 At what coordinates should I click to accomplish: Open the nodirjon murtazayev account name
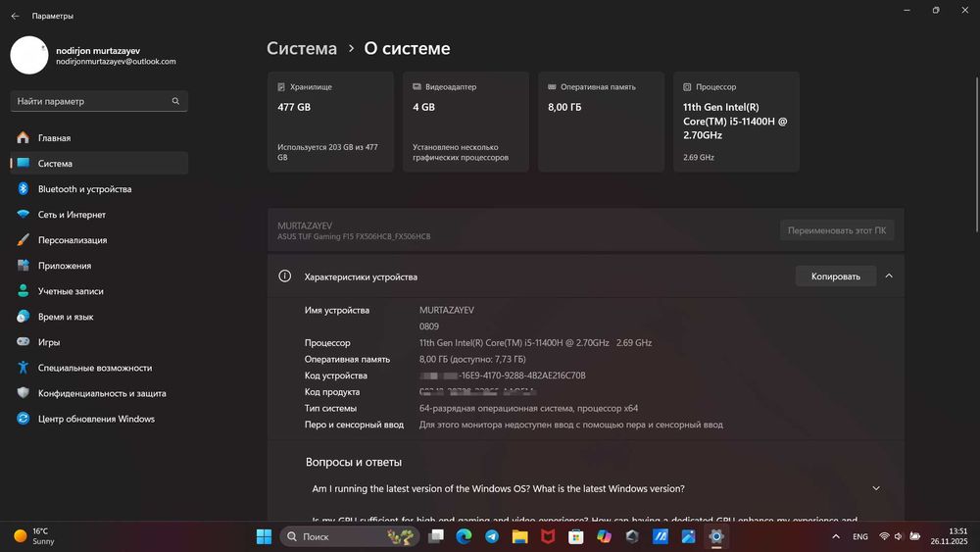pyautogui.click(x=98, y=51)
